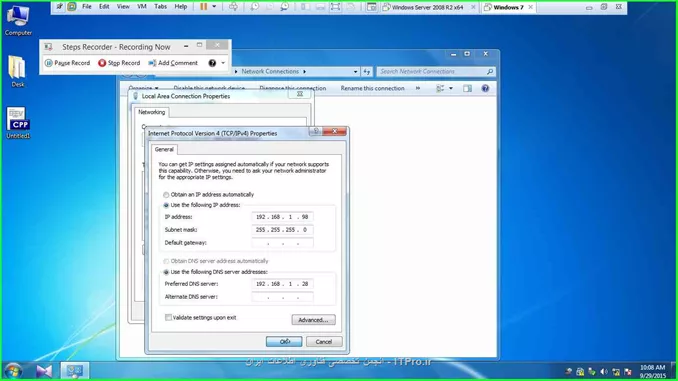Open address bar history dropdown in Network Connections
Viewport: 678px width, 381px height.
[x=355, y=71]
